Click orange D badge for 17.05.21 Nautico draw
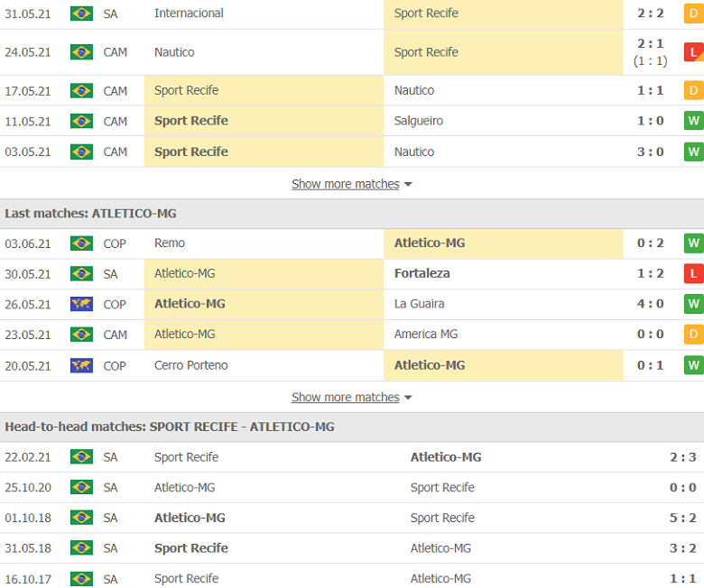Image resolution: width=704 pixels, height=588 pixels. coord(693,90)
